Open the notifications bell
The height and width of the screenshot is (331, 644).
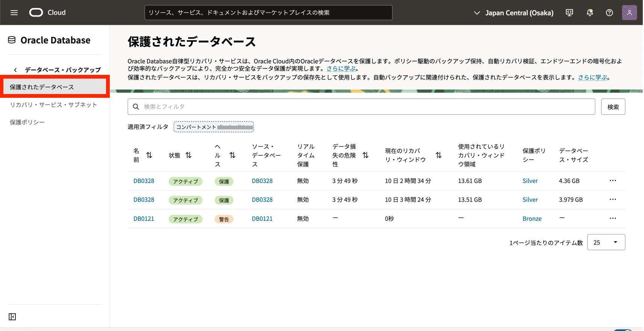pos(589,13)
